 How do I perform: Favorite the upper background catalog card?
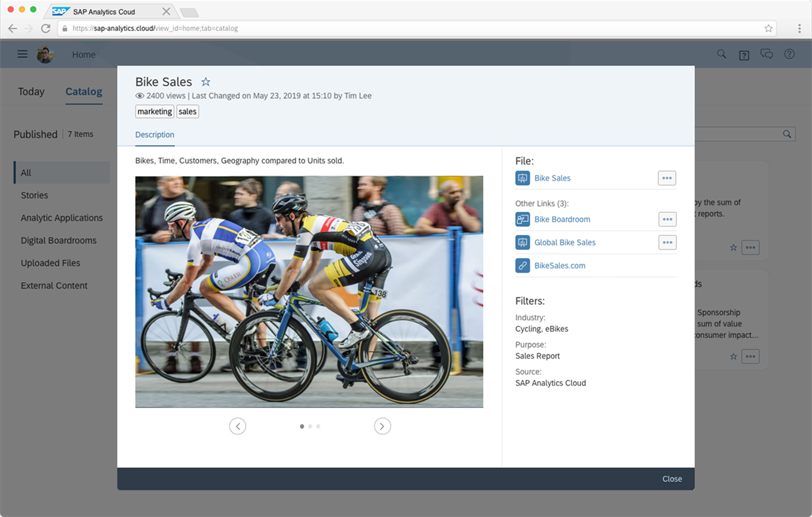coord(734,248)
